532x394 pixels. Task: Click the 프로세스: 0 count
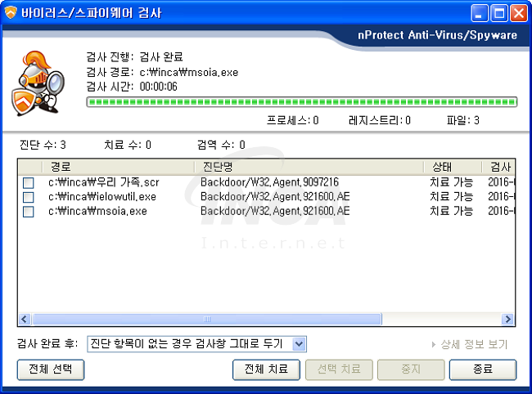[x=292, y=121]
